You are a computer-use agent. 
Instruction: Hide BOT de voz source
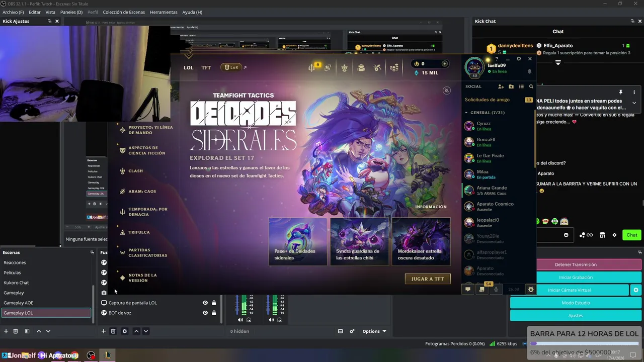pos(205,313)
